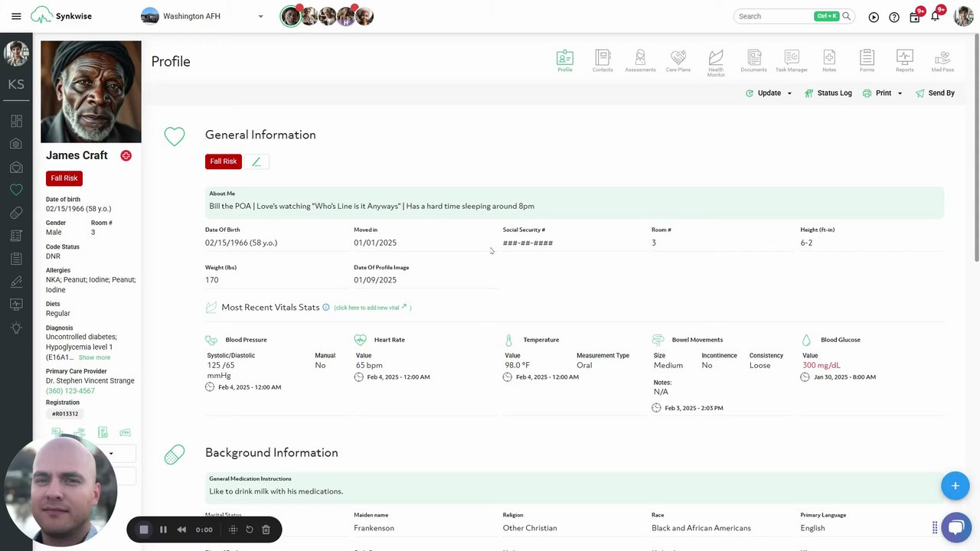980x551 pixels.
Task: Open the pencil edit icon in left sidebar
Action: [16, 282]
